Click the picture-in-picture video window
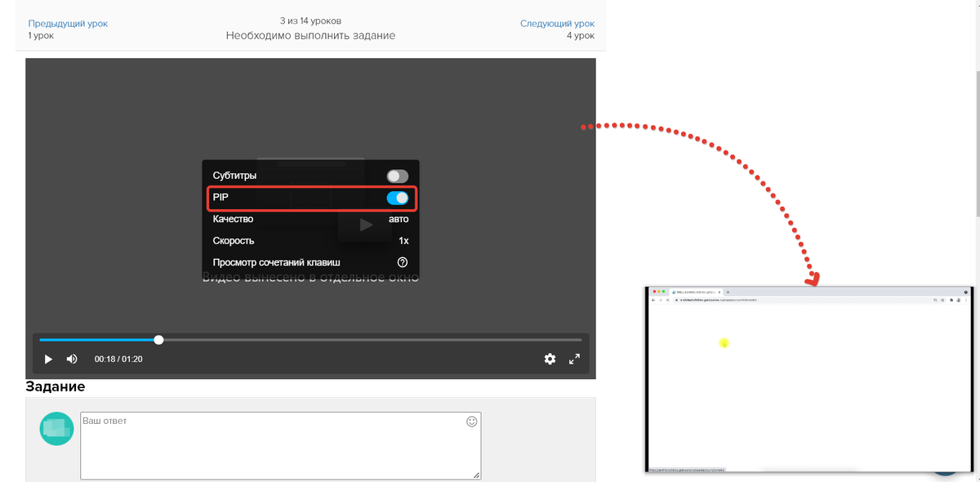Viewport: 980px width, 482px height. 808,380
